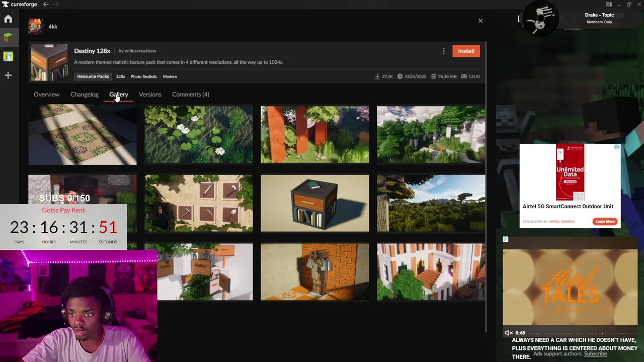
Task: Click Learn More on the Airtel ad
Action: (605, 221)
